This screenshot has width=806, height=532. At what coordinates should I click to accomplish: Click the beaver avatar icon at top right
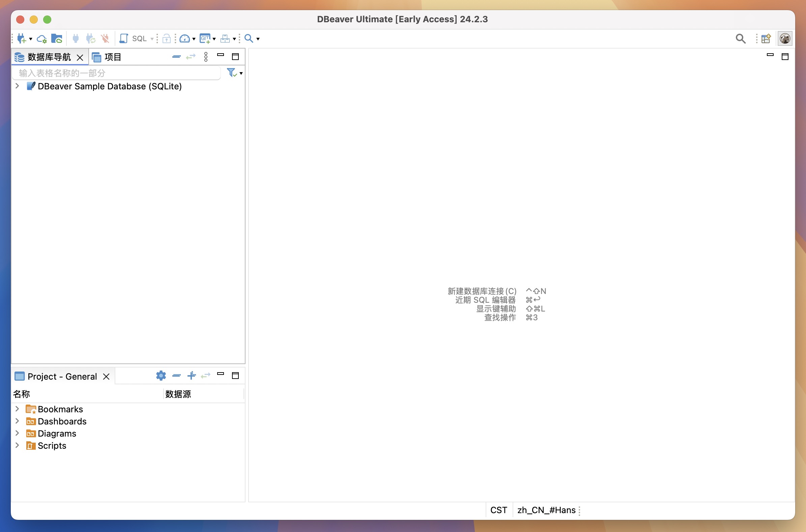(x=785, y=39)
